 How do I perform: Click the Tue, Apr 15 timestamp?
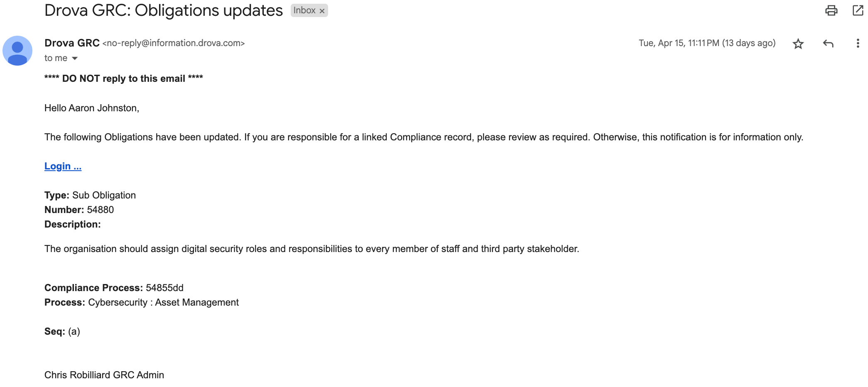[x=707, y=43]
